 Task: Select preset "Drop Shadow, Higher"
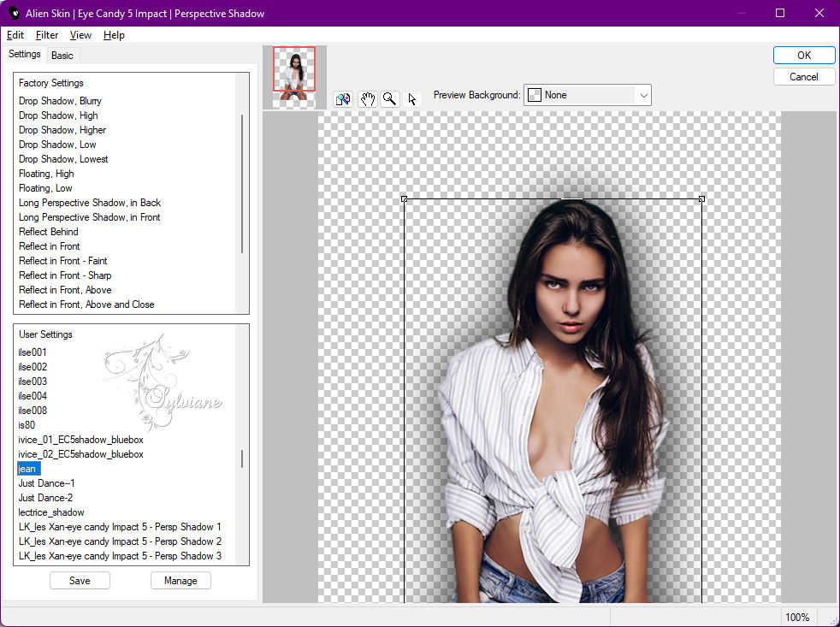click(x=62, y=130)
